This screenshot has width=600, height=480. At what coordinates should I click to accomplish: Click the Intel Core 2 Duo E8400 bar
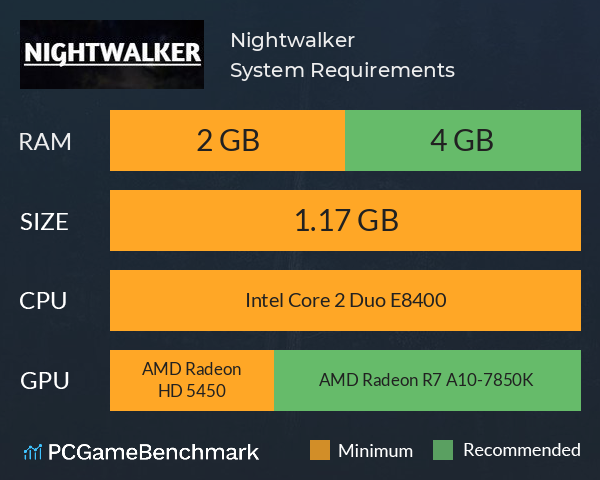click(x=345, y=300)
